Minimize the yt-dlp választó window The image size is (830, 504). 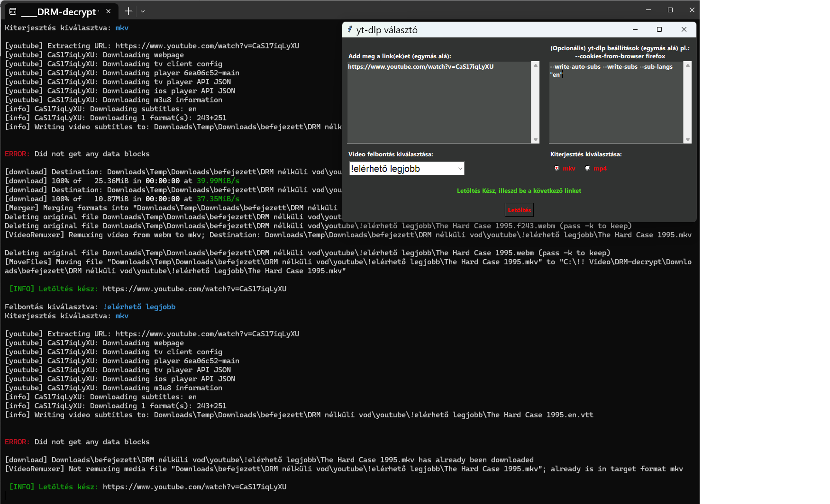point(635,29)
